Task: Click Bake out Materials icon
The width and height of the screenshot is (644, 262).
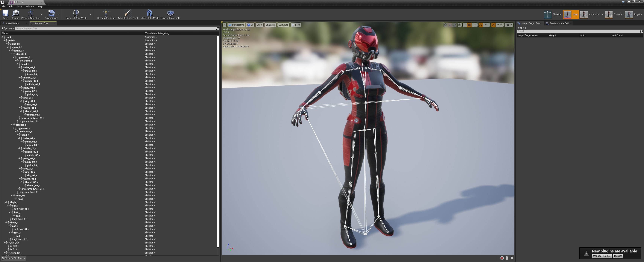Action: pos(170,13)
